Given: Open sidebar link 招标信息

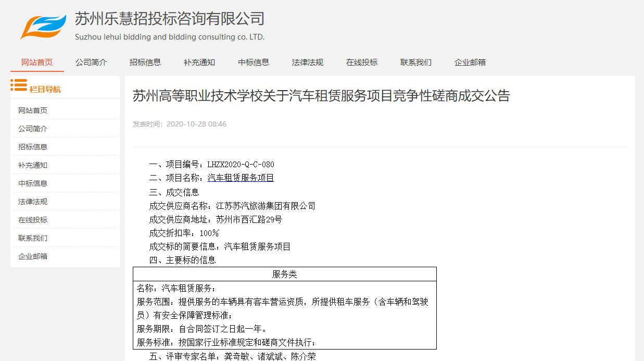Looking at the screenshot, I should [33, 147].
